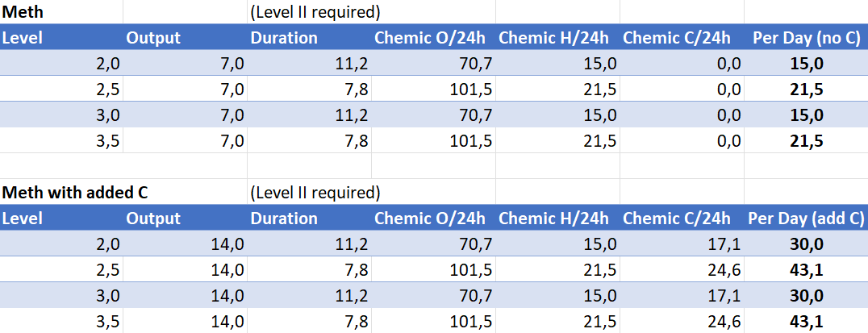The width and height of the screenshot is (868, 333).
Task: Select bold 21,5 for Level 3,5 in top table
Action: click(807, 141)
